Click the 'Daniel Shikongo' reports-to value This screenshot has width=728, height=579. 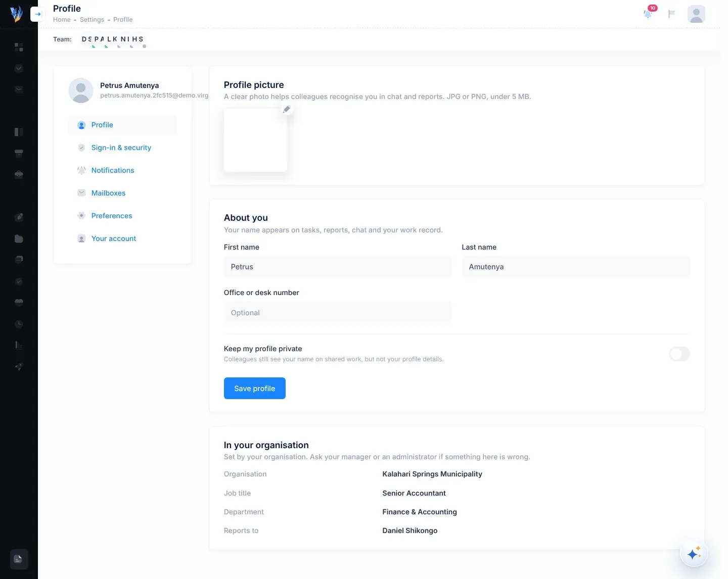coord(410,530)
